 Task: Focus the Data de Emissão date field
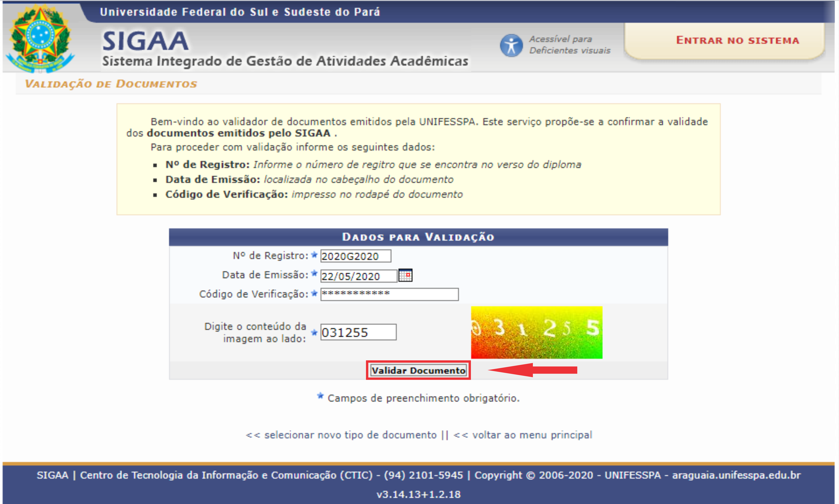coord(359,276)
